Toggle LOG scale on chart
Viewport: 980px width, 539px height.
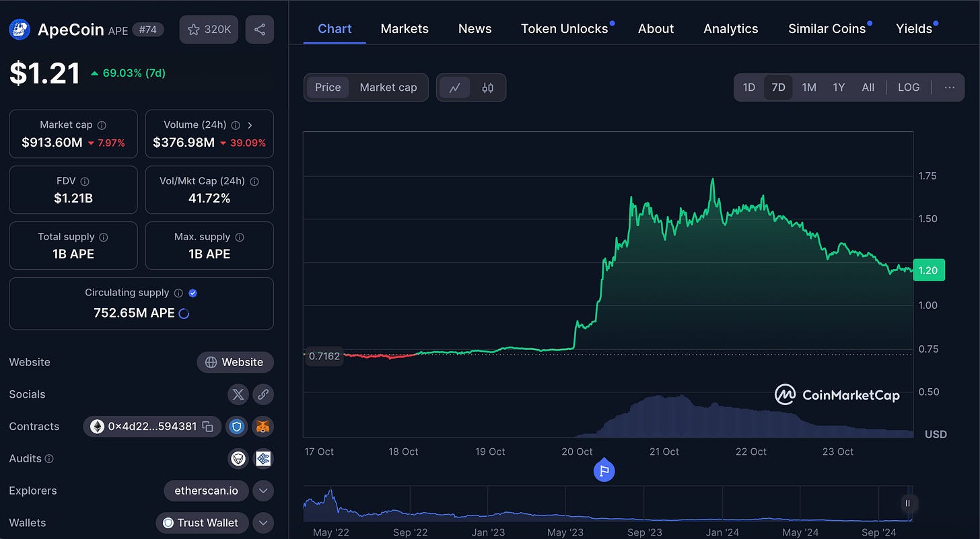[x=909, y=87]
